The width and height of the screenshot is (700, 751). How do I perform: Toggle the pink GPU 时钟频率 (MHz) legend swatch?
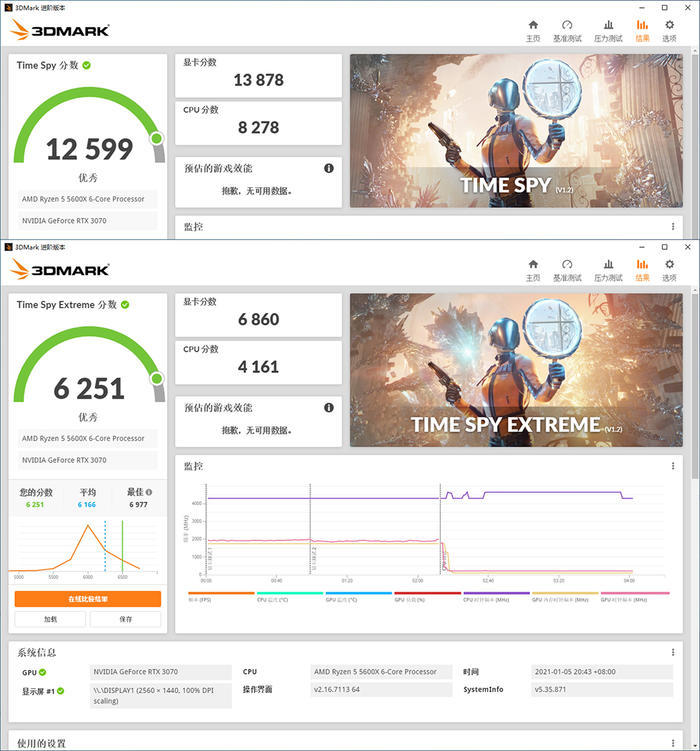click(x=634, y=593)
